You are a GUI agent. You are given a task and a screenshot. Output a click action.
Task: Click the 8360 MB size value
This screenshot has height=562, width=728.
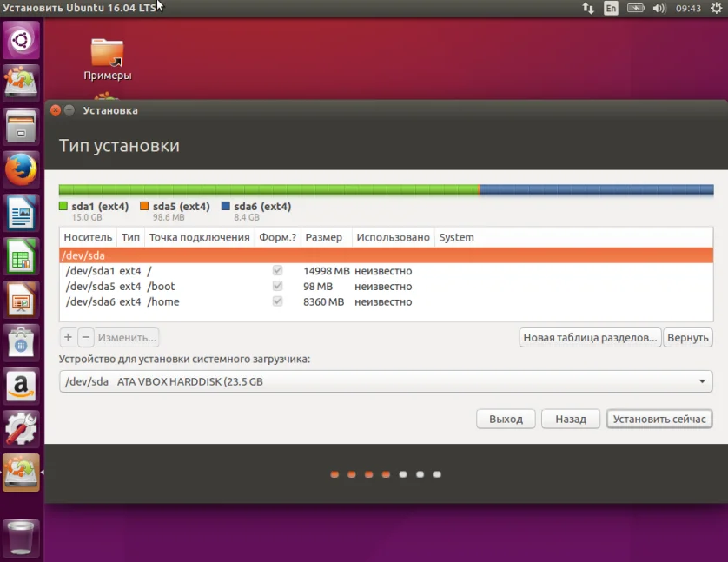click(324, 301)
